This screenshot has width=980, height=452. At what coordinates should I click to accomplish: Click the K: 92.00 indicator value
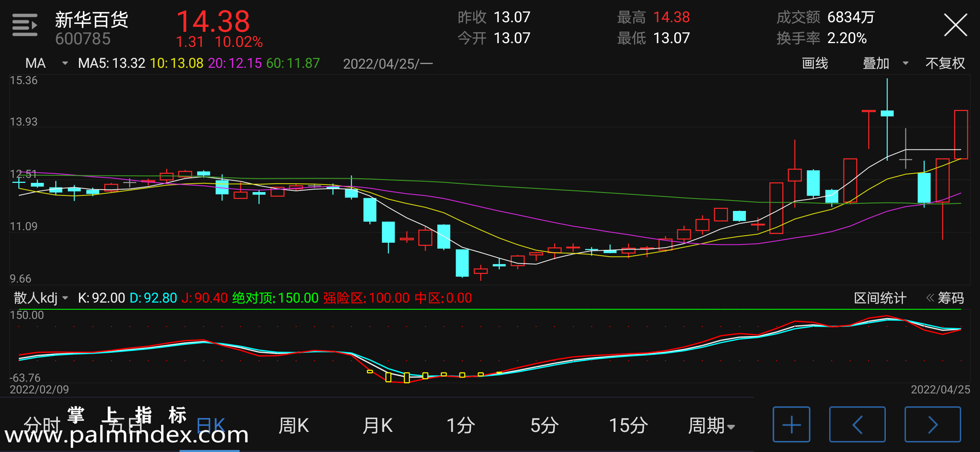point(101,298)
